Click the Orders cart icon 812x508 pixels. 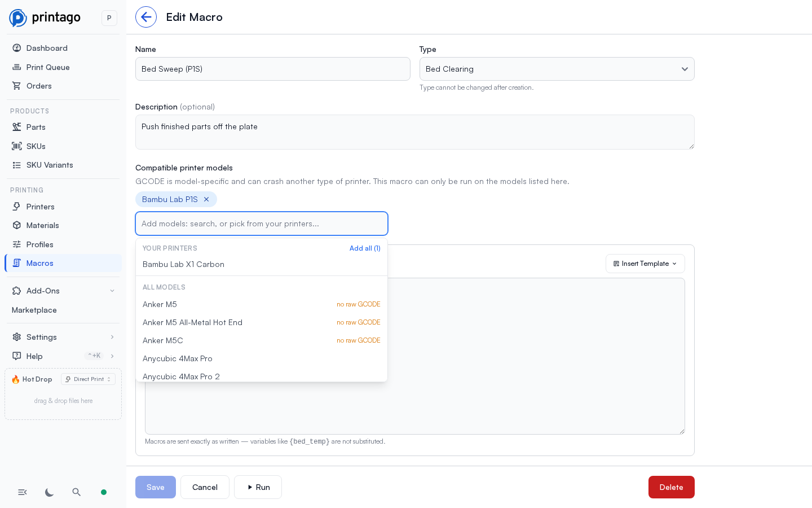(x=17, y=86)
